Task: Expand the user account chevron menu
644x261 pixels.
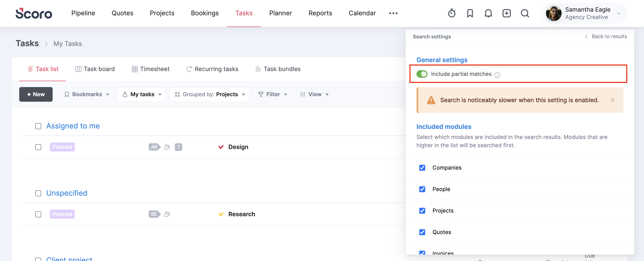Action: tap(619, 13)
